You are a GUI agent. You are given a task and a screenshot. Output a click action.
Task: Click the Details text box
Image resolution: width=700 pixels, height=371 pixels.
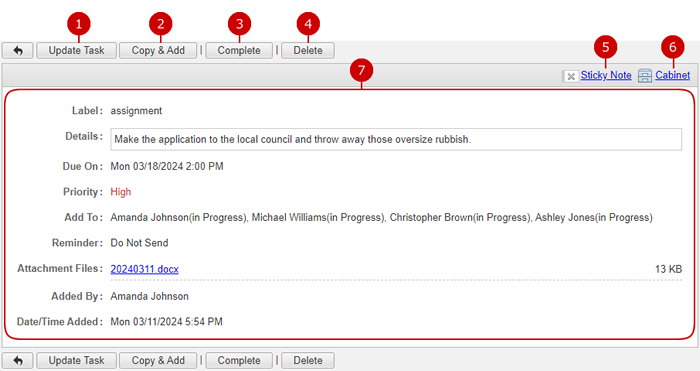point(396,139)
